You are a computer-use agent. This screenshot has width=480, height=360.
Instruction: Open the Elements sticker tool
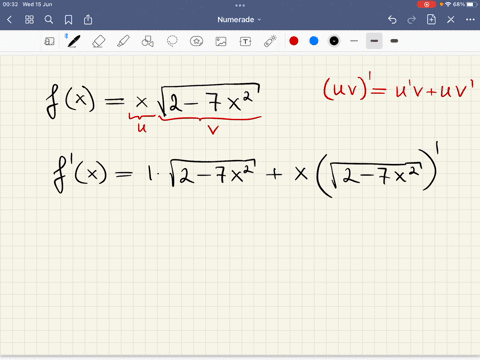(196, 41)
